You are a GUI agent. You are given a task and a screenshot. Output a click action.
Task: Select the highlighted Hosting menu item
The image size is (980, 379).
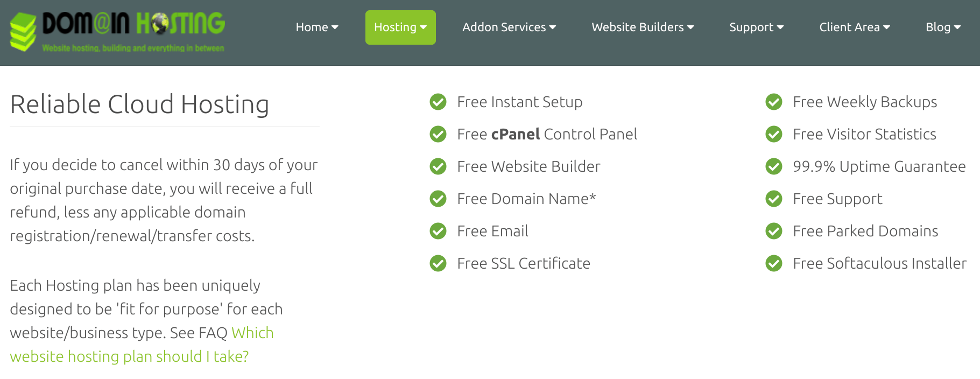click(400, 27)
